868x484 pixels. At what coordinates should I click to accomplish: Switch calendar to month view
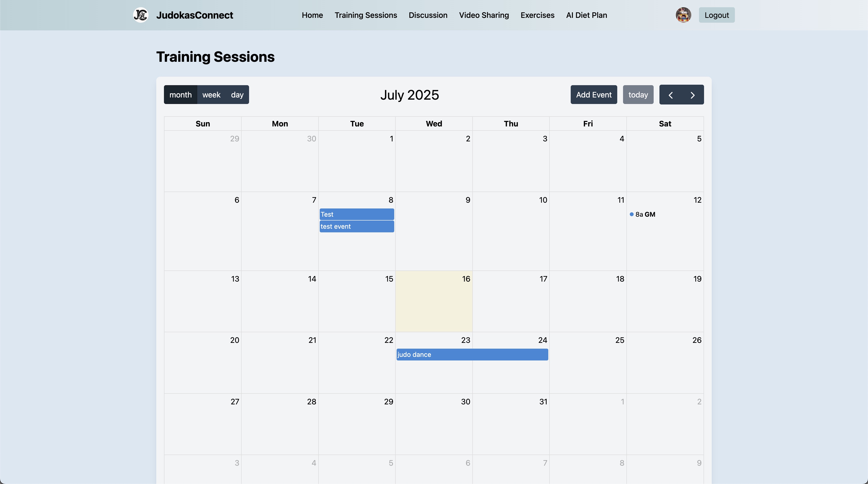click(180, 95)
